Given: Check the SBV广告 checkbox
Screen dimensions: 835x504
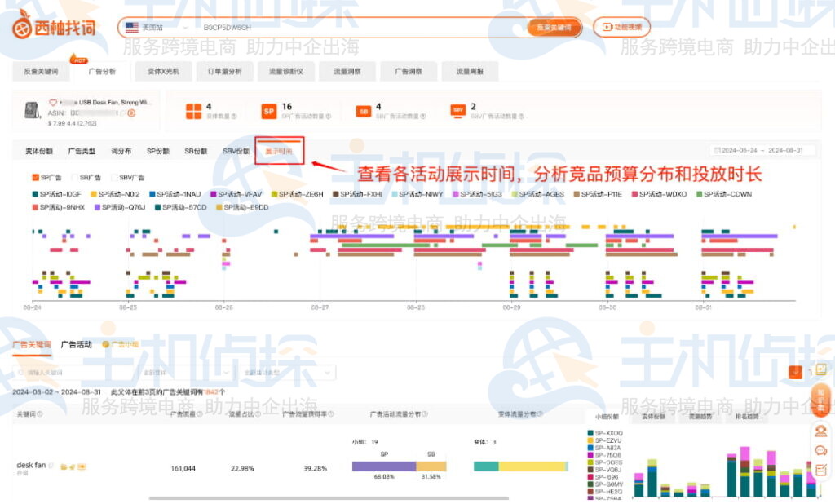Looking at the screenshot, I should tap(114, 178).
